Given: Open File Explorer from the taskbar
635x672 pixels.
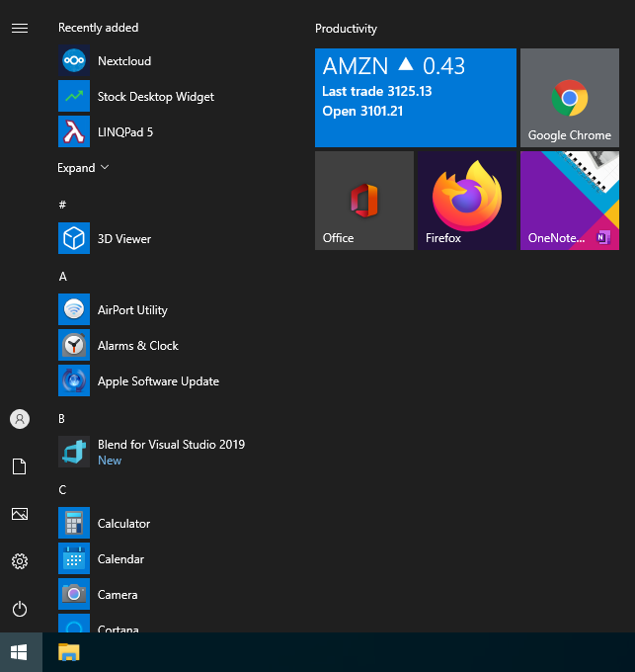Looking at the screenshot, I should [x=69, y=652].
